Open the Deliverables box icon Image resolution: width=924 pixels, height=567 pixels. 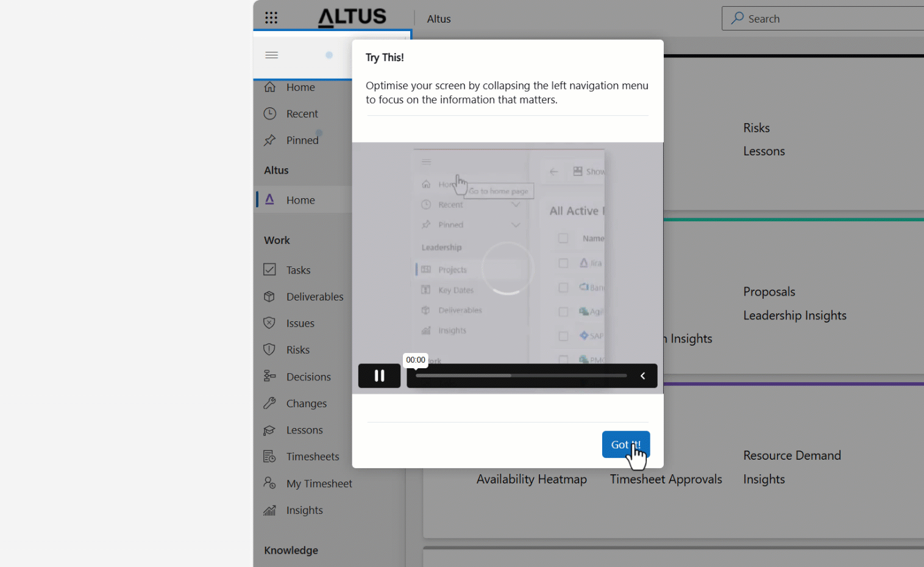(270, 296)
